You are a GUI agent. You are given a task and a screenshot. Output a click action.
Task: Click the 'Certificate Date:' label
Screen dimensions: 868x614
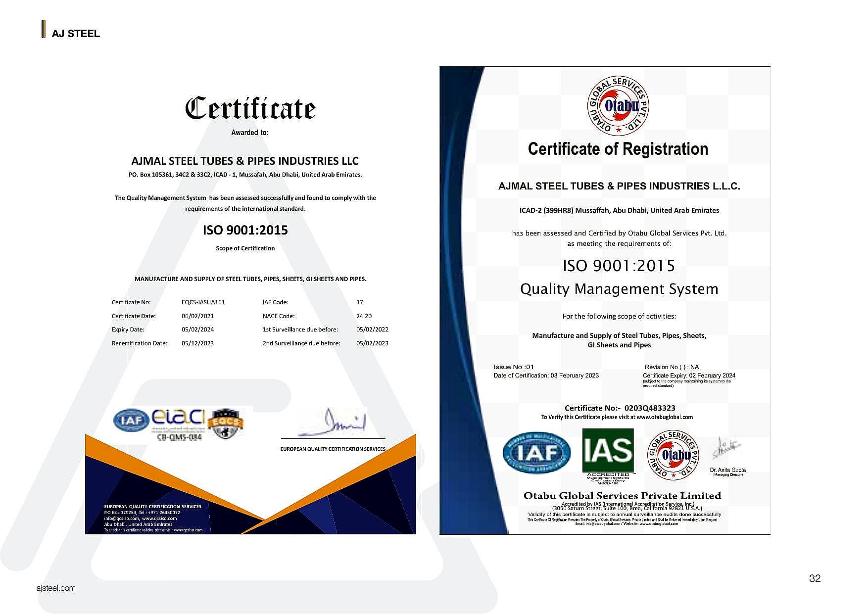[x=134, y=316]
